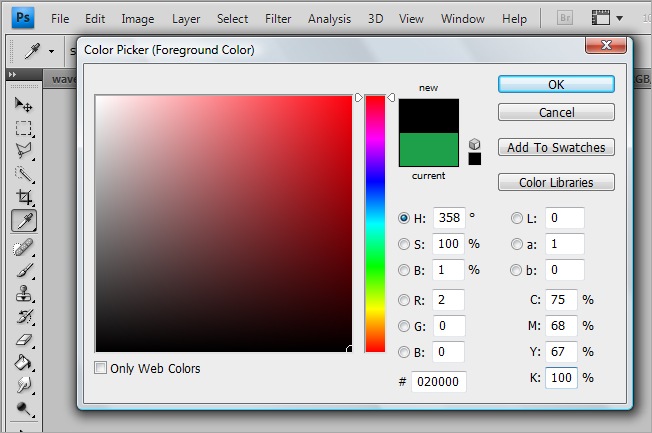Click the rainbow hue slider strip
This screenshot has width=652, height=433.
375,224
